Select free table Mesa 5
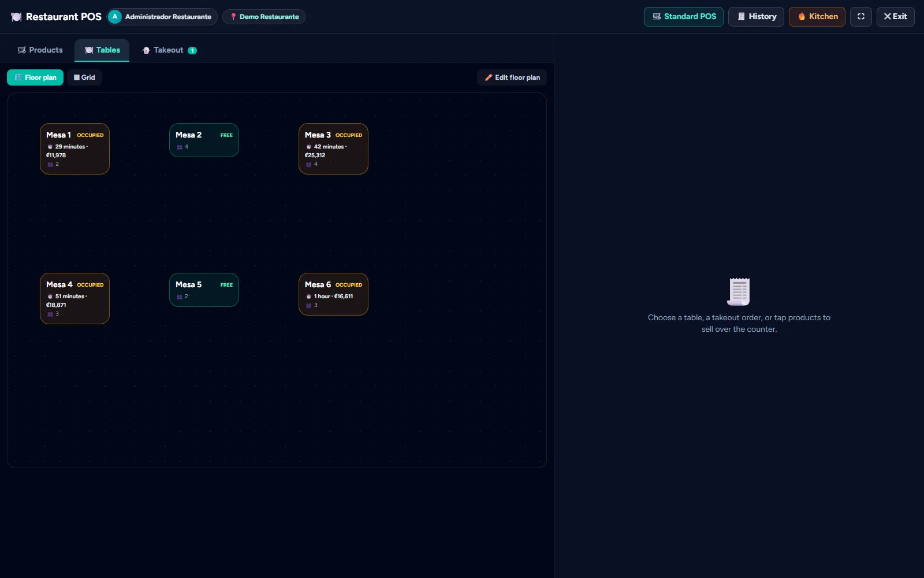The width and height of the screenshot is (924, 578). tap(204, 290)
